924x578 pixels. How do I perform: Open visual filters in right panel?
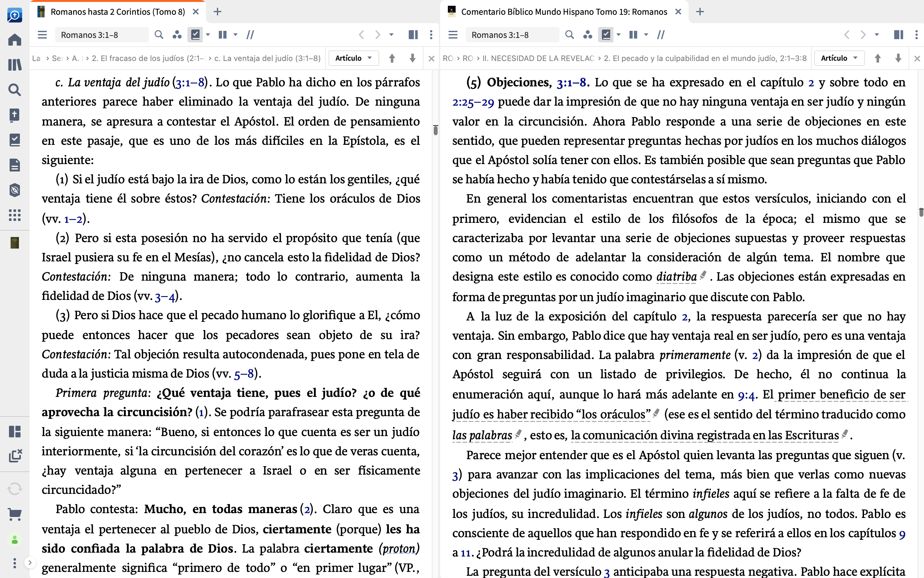pos(588,35)
